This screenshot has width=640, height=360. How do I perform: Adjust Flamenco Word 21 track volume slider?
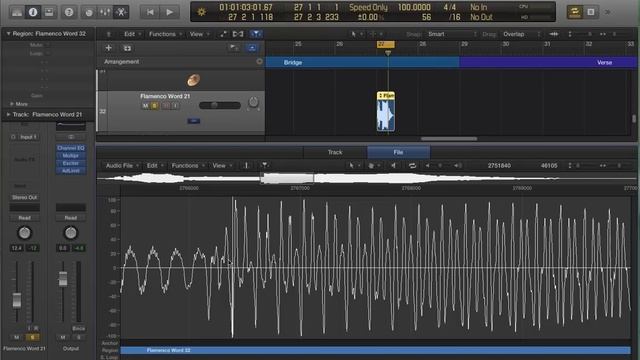pyautogui.click(x=220, y=105)
